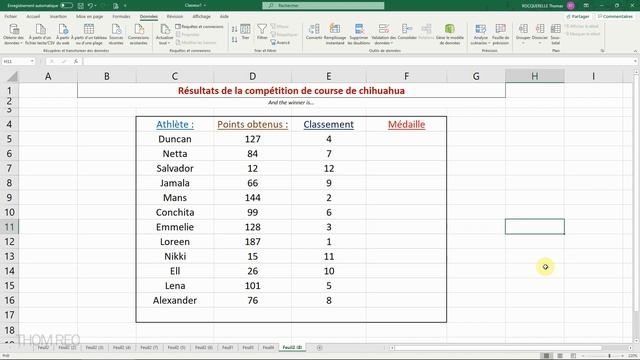
Task: Switch to the Insertion ribbon tab
Action: (58, 16)
